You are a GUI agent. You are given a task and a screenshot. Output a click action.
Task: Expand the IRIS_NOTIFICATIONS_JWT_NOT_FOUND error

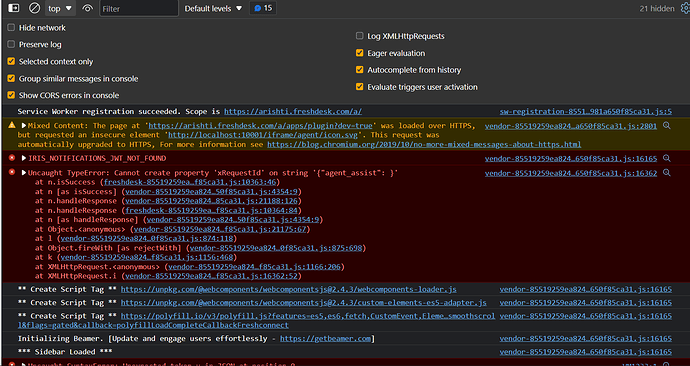24,158
